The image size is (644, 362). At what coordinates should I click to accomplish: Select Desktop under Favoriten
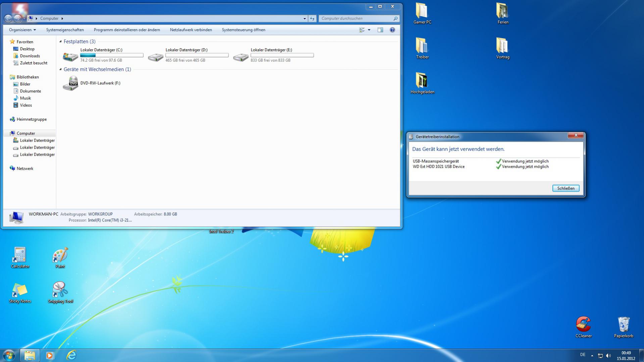tap(27, 49)
